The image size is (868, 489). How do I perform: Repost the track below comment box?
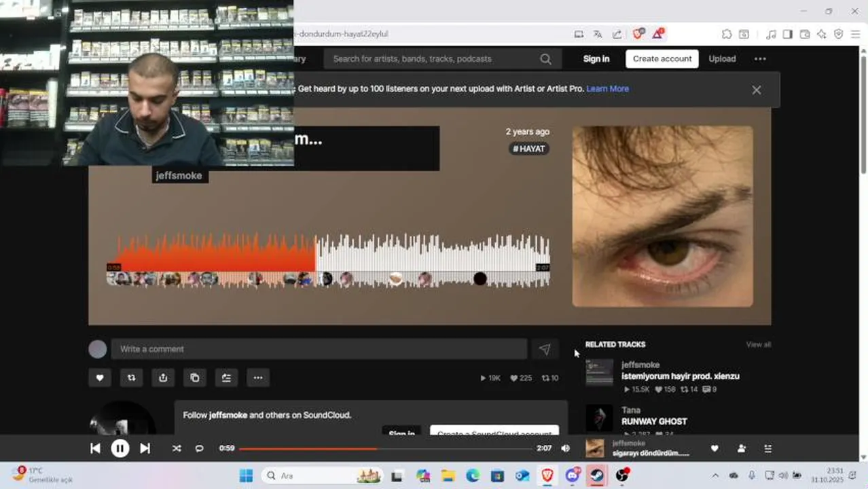(132, 378)
